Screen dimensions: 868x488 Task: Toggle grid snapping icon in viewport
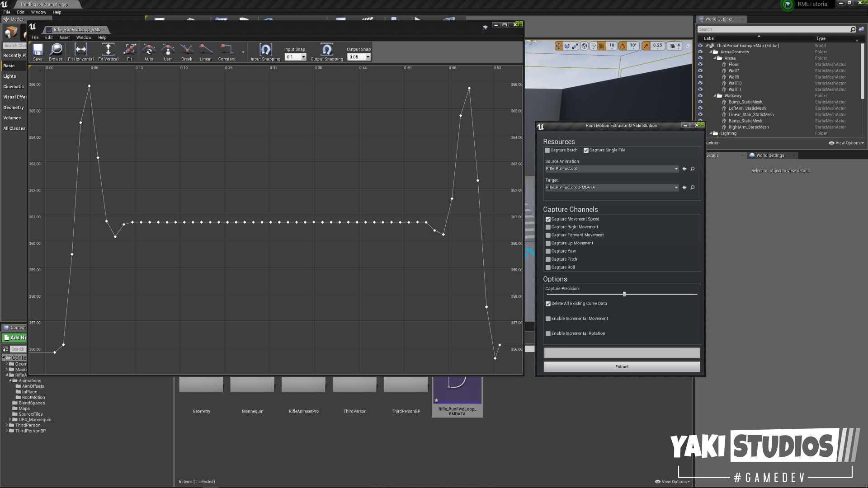click(602, 46)
